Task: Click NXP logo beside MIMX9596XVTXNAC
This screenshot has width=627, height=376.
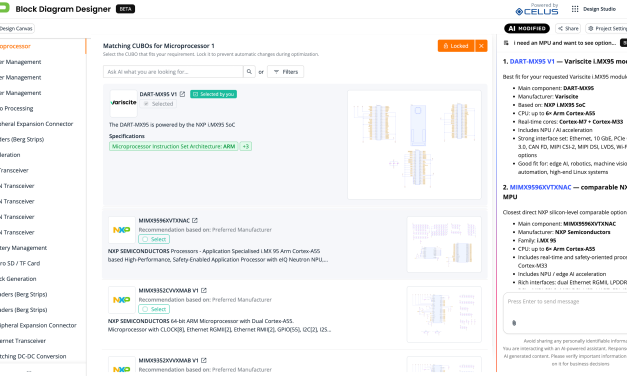Action: point(122,230)
